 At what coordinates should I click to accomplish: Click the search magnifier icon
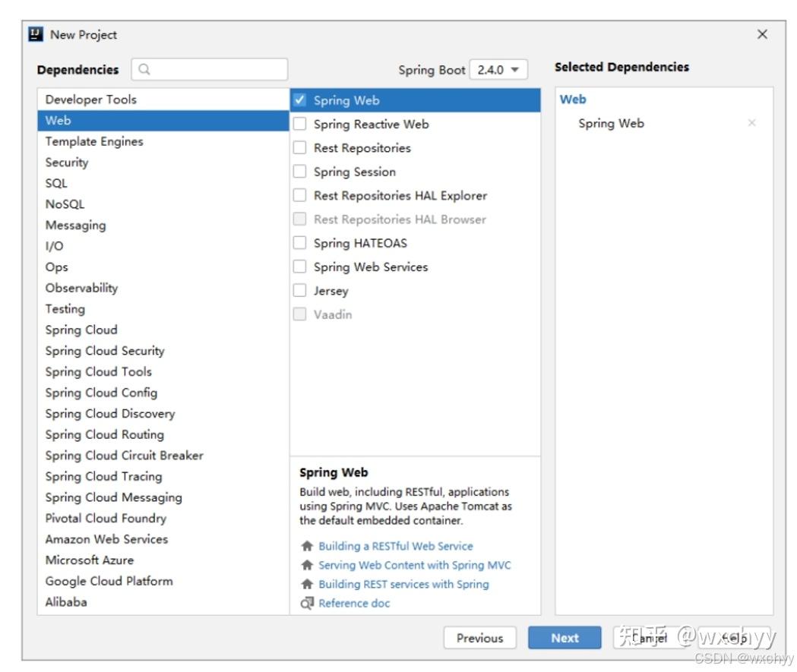pos(144,70)
